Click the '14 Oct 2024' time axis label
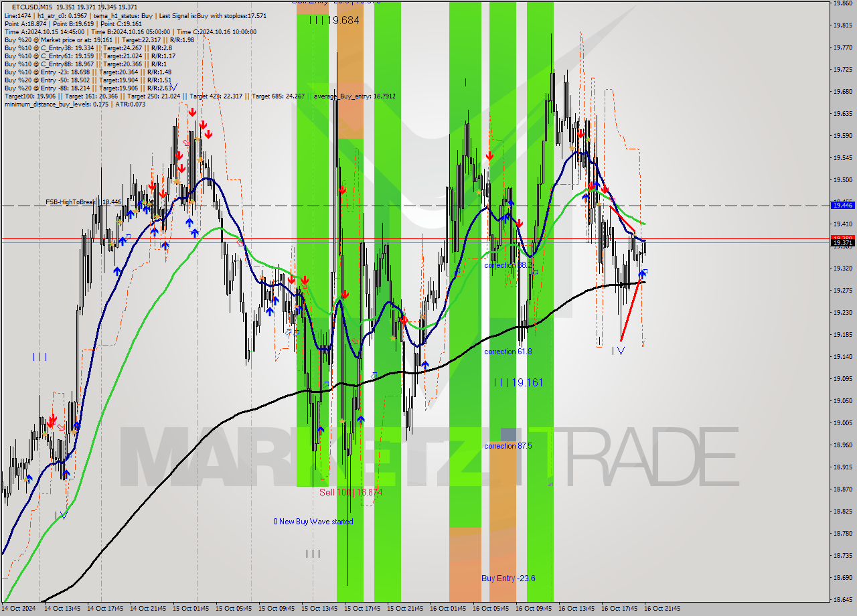The width and height of the screenshot is (857, 616). (19, 609)
